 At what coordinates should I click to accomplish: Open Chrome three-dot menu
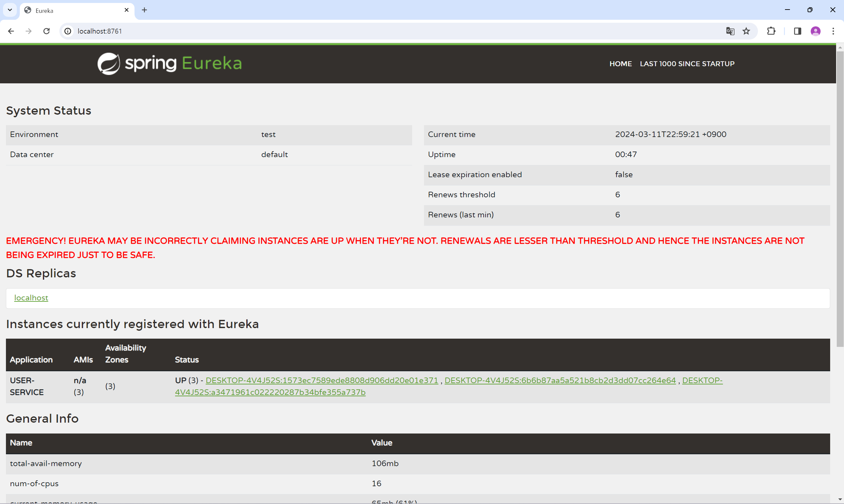pyautogui.click(x=833, y=31)
